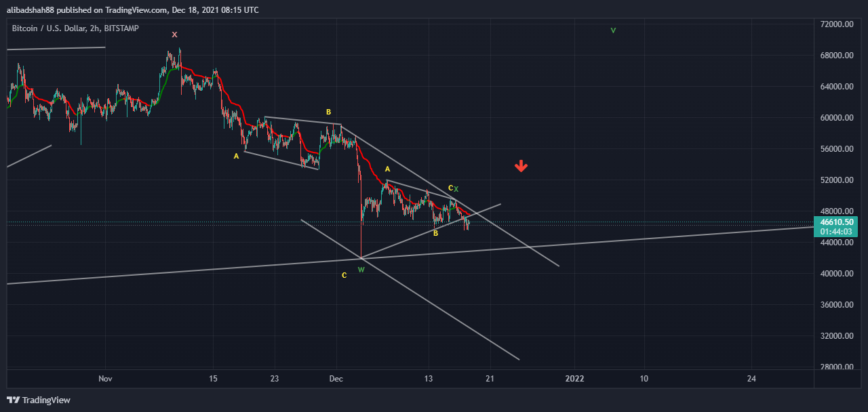Image resolution: width=868 pixels, height=412 pixels.
Task: Select the red X wave label near 68000 peak
Action: point(174,35)
